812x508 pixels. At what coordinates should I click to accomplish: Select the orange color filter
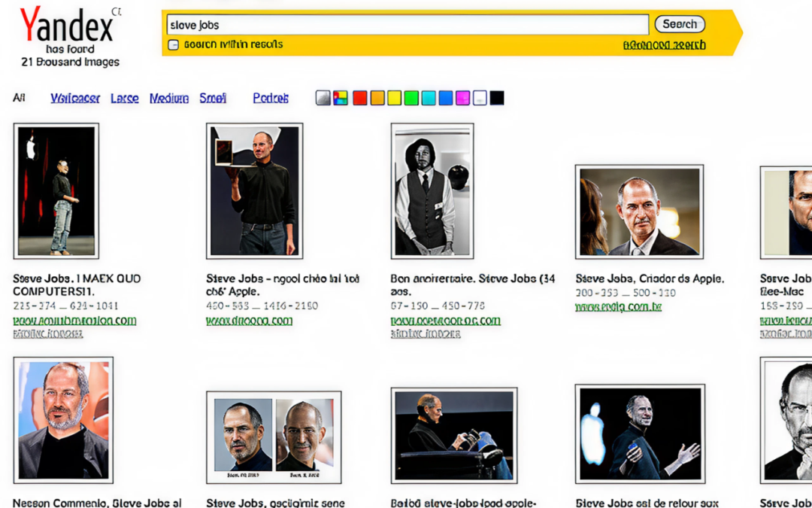click(377, 98)
